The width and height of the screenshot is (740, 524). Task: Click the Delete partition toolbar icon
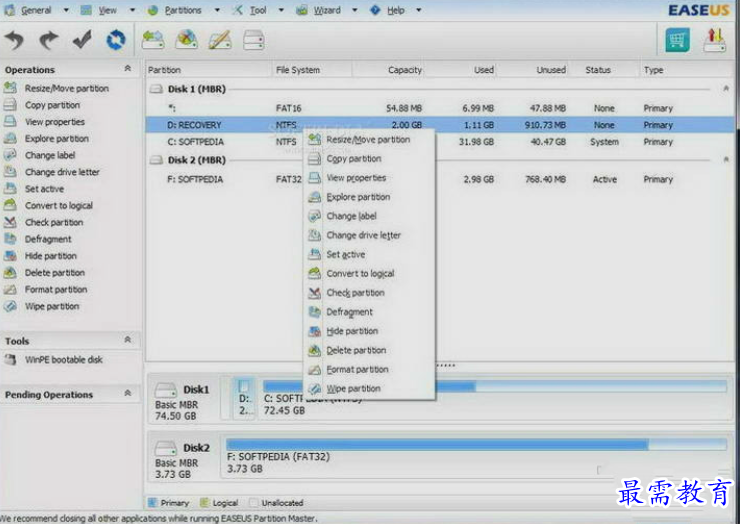(186, 40)
